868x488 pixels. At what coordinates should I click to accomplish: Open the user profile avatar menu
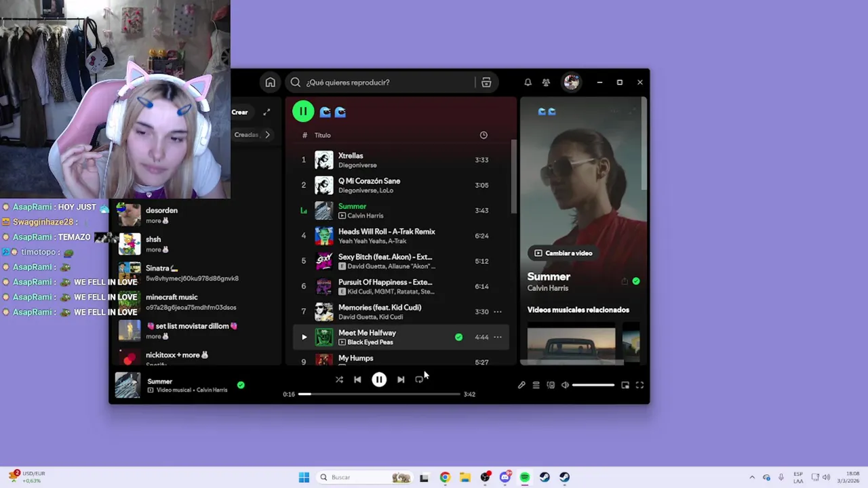coord(571,82)
